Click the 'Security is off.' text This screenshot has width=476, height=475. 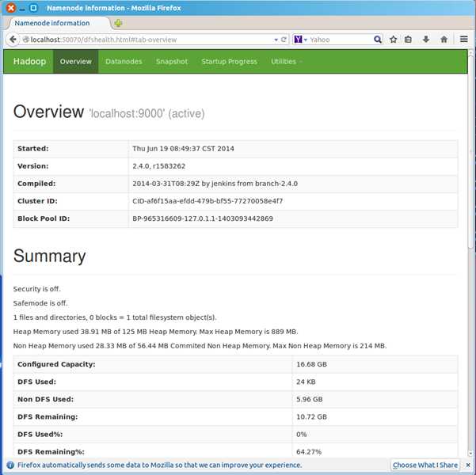pyautogui.click(x=36, y=289)
